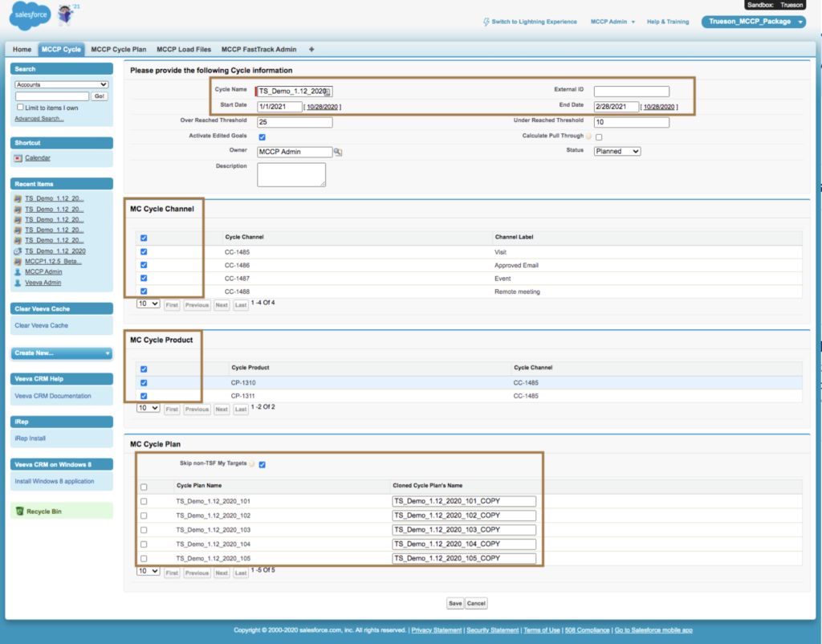822x644 pixels.
Task: Select the MCCP Cycle tab
Action: pos(61,49)
